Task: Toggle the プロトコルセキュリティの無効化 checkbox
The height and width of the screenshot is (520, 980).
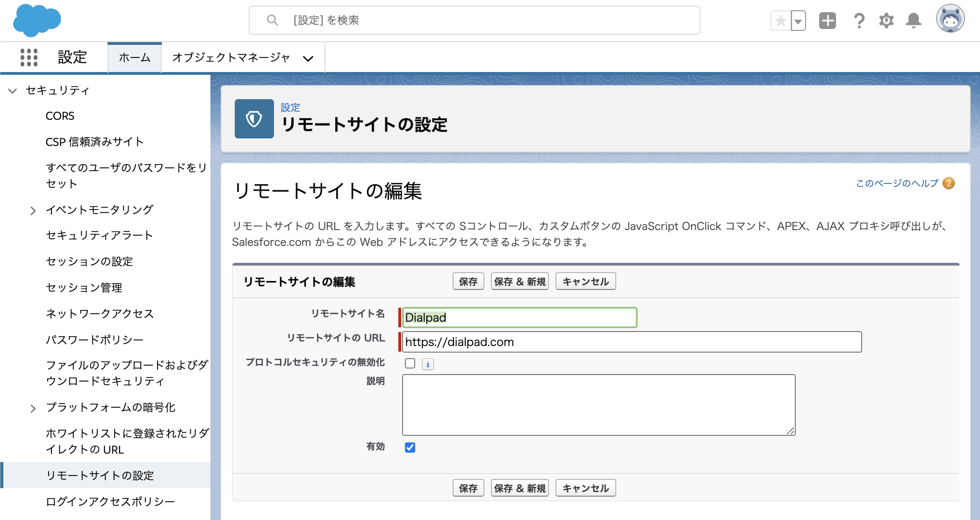Action: pyautogui.click(x=410, y=363)
